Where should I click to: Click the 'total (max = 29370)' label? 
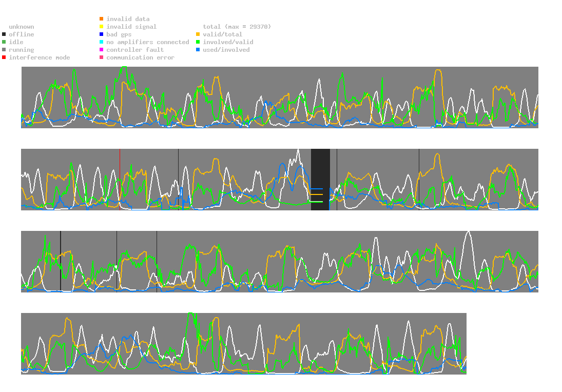point(237,27)
